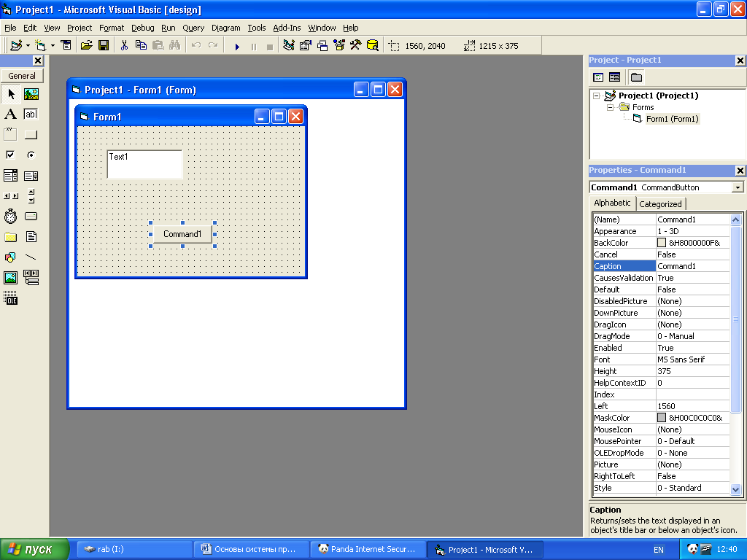Screen dimensions: 747x560
Task: Select the PictureBox tool in toolbox
Action: 31,94
